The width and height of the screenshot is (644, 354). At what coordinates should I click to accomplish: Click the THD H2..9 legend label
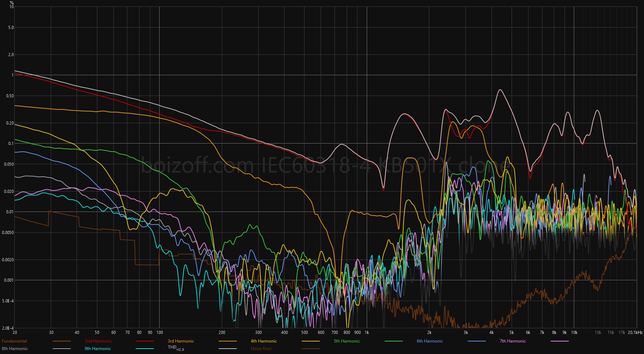(176, 348)
